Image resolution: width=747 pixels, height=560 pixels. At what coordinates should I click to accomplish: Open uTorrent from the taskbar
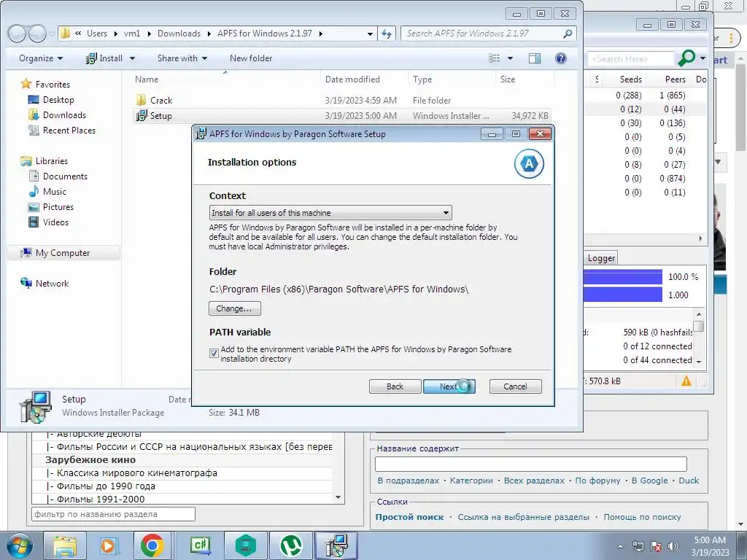[291, 545]
